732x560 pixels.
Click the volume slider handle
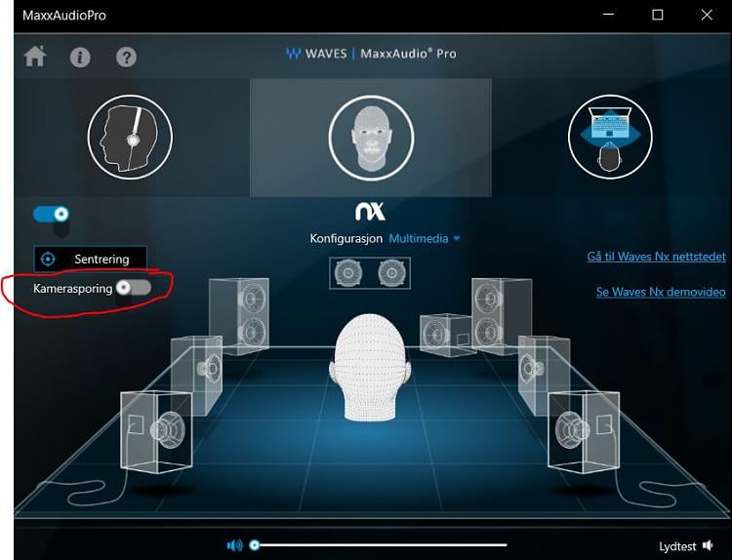tap(255, 545)
